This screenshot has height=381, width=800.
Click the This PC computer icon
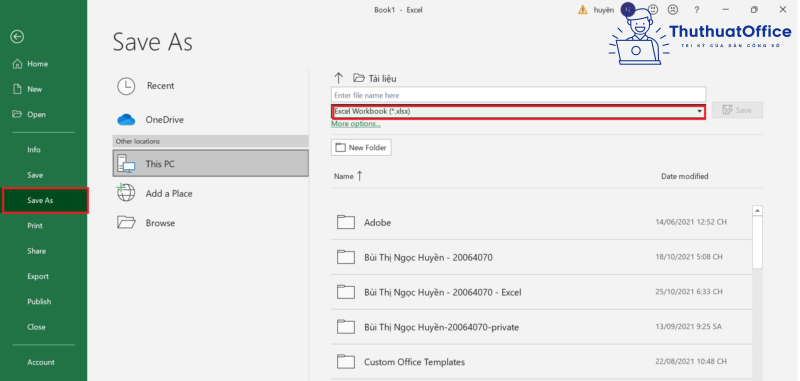[x=126, y=164]
